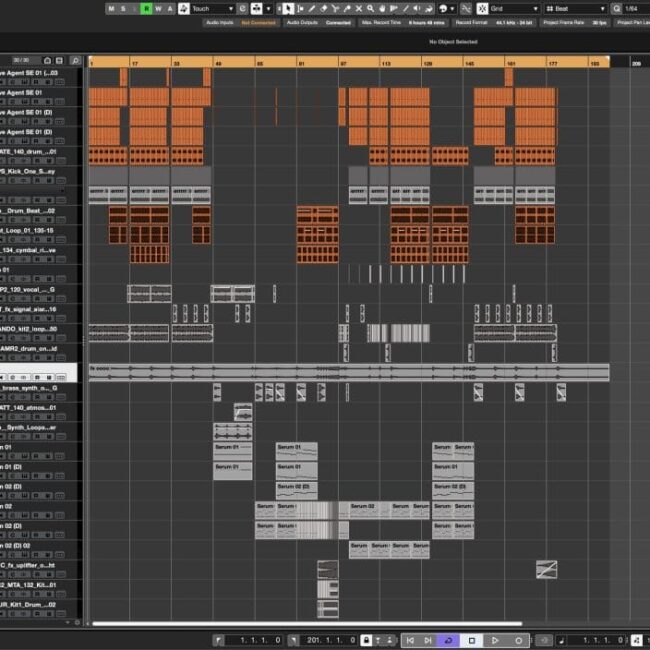The image size is (650, 650).
Task: Click the M mute-all button in toolbar
Action: pos(111,8)
